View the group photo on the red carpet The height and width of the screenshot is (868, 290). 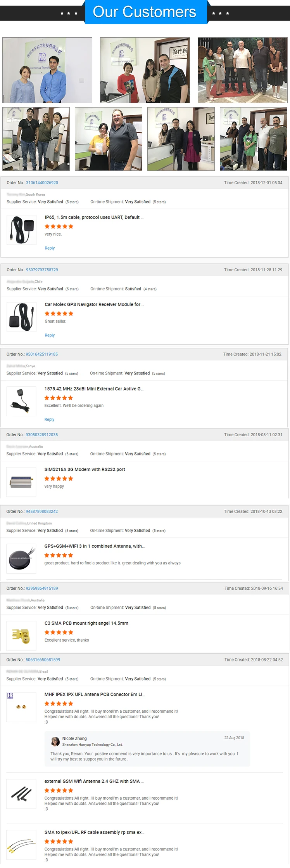[x=242, y=70]
